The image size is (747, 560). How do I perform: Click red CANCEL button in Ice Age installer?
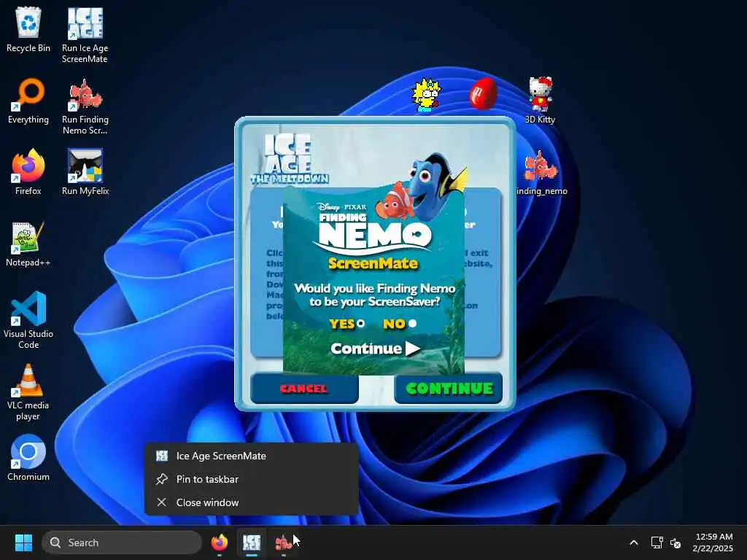coord(304,389)
